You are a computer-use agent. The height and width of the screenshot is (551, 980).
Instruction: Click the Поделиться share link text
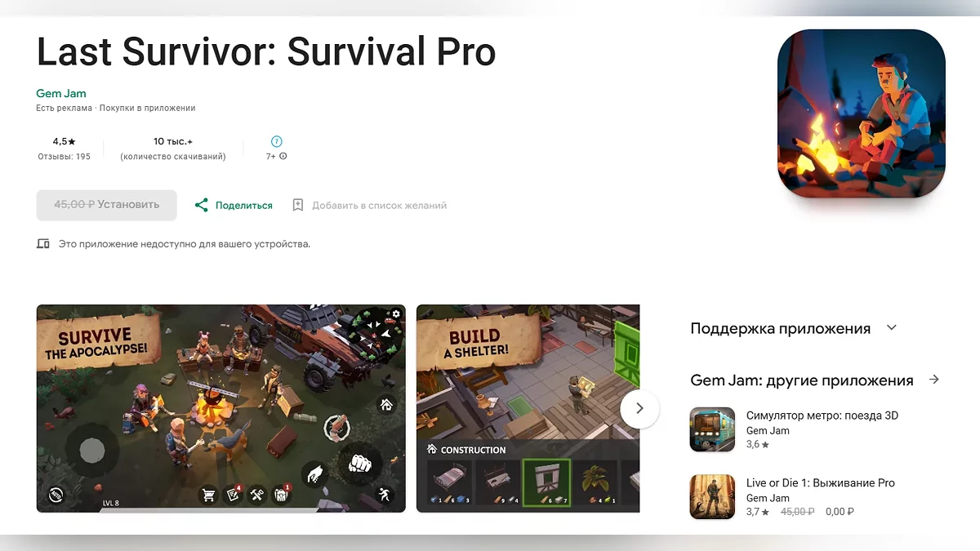click(x=244, y=206)
